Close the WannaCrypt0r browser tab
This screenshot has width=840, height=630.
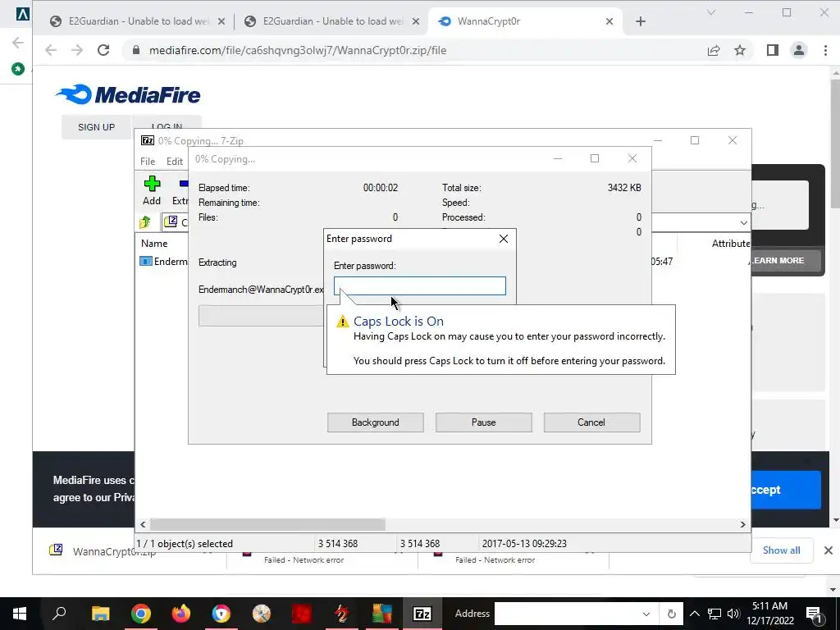coord(609,21)
